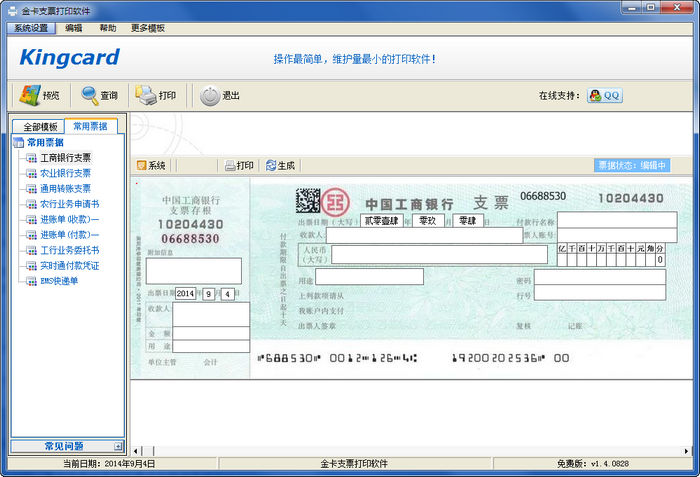Image resolution: width=700 pixels, height=477 pixels.
Task: Select the 常用票据 root tree node
Action: (x=45, y=142)
